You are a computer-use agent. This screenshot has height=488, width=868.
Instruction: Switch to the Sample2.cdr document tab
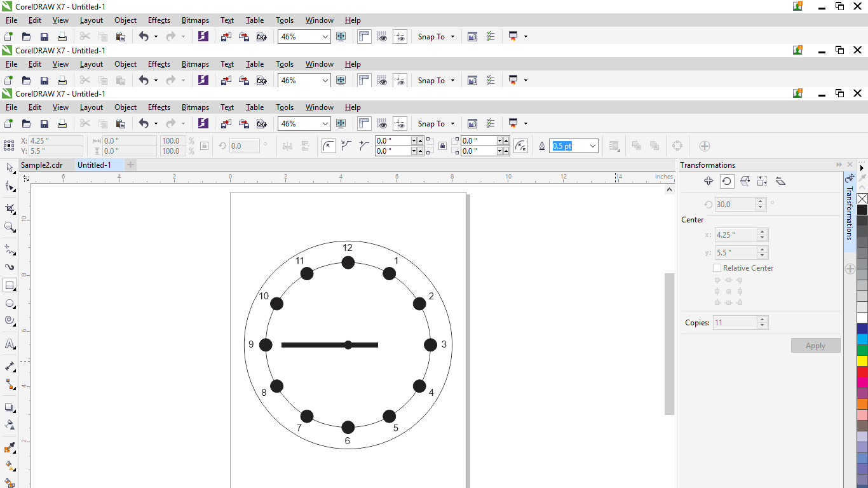coord(42,165)
